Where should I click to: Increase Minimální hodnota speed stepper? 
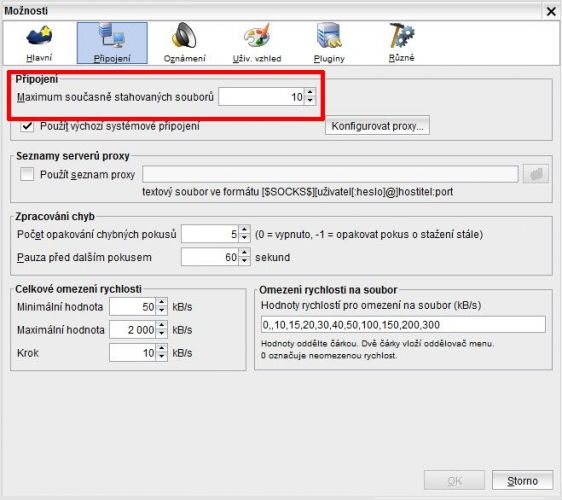click(162, 302)
